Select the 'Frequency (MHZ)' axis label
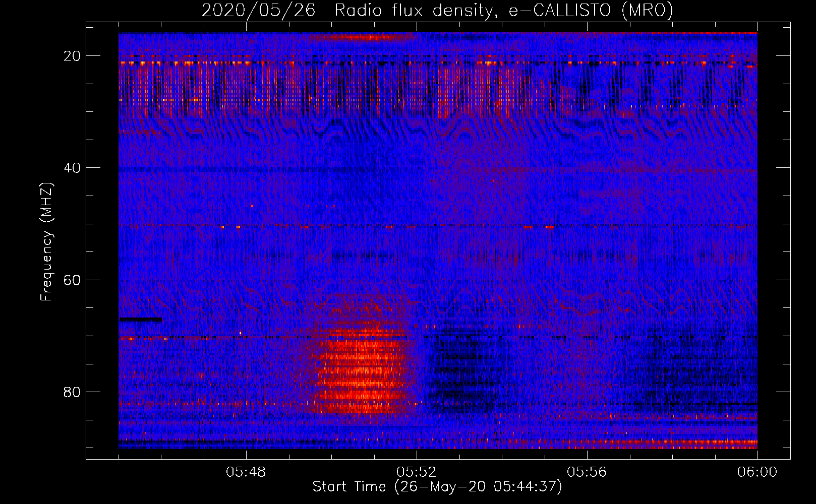The image size is (816, 504). (x=46, y=242)
